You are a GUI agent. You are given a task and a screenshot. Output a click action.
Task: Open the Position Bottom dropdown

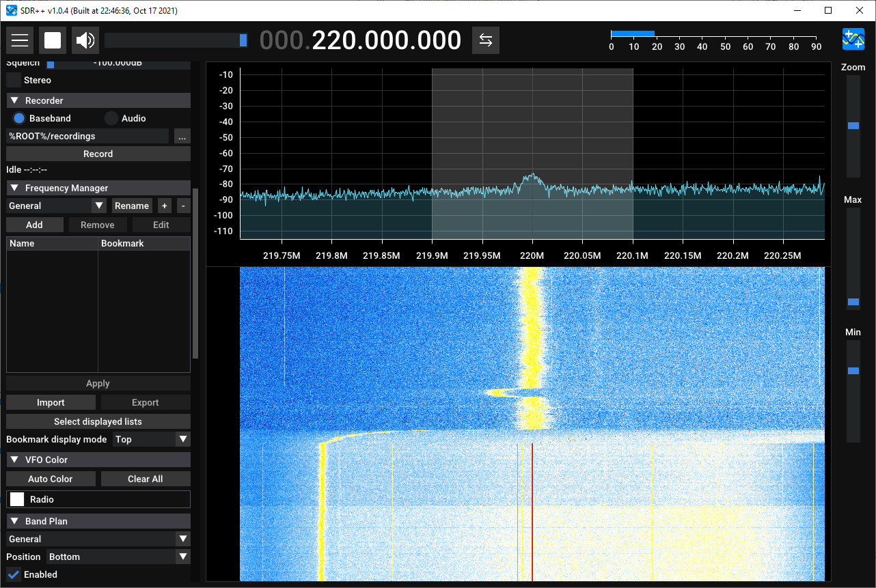[119, 557]
